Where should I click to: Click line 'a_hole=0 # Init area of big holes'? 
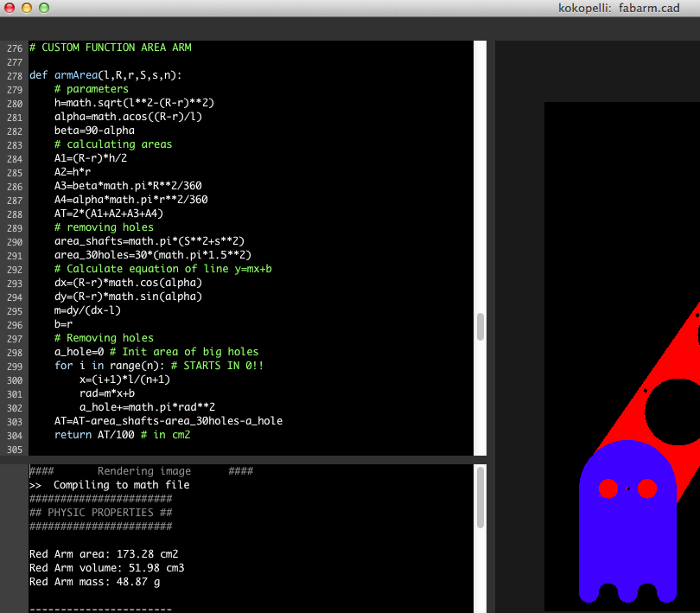(x=156, y=352)
